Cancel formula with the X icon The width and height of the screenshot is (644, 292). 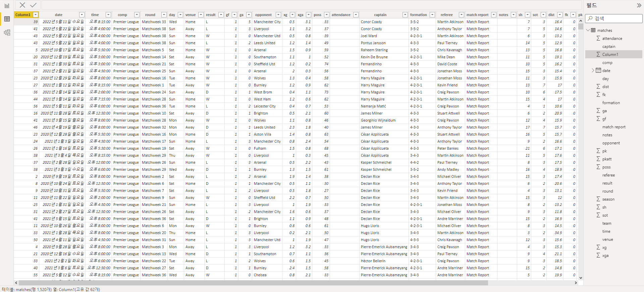(x=22, y=5)
